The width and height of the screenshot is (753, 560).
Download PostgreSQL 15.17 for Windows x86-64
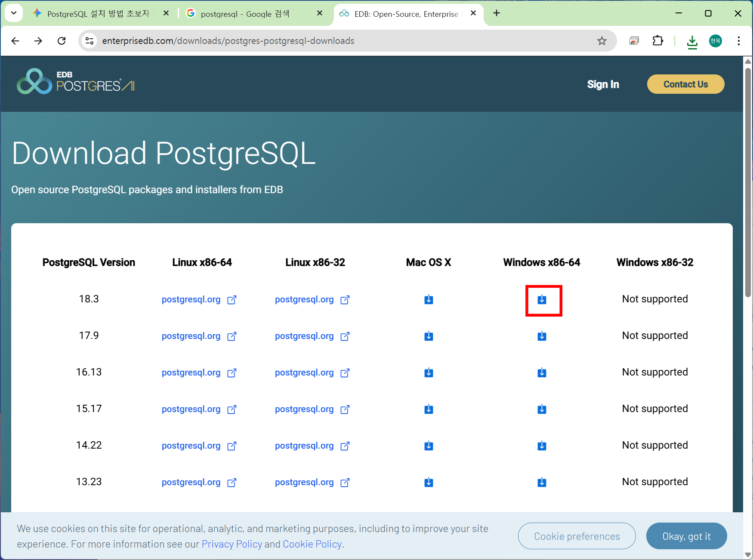coord(542,409)
